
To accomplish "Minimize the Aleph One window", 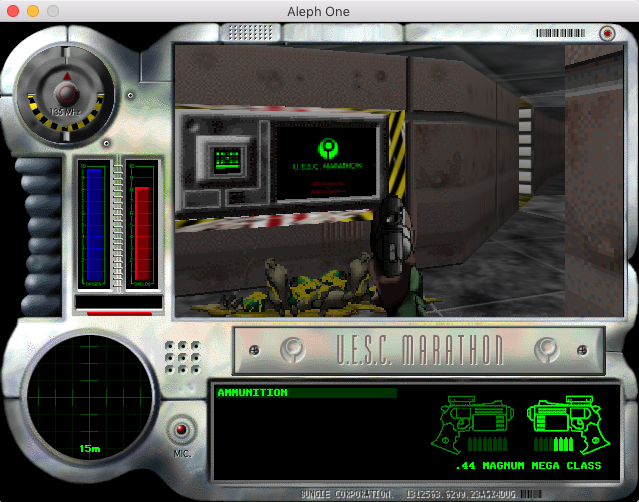I will click(x=33, y=11).
